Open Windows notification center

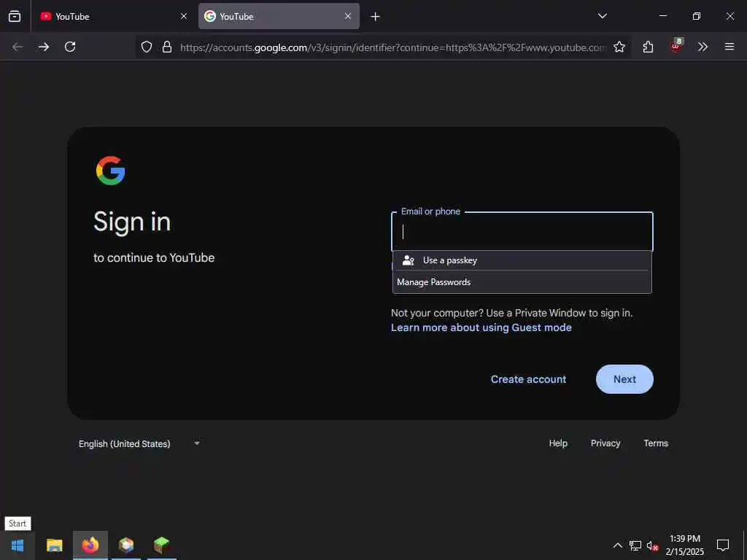point(723,545)
